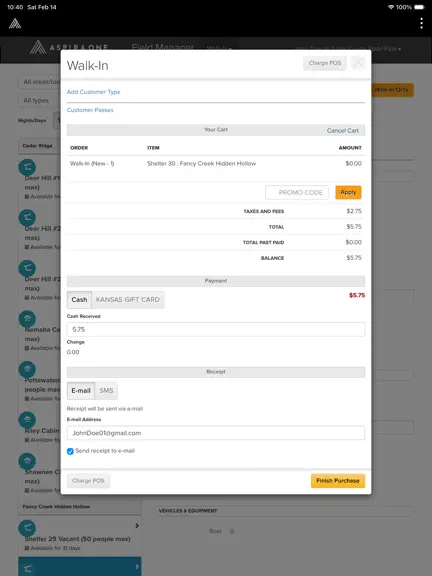Expand the Shelter 29 Vacant chevron
The height and width of the screenshot is (576, 432).
coord(137,526)
